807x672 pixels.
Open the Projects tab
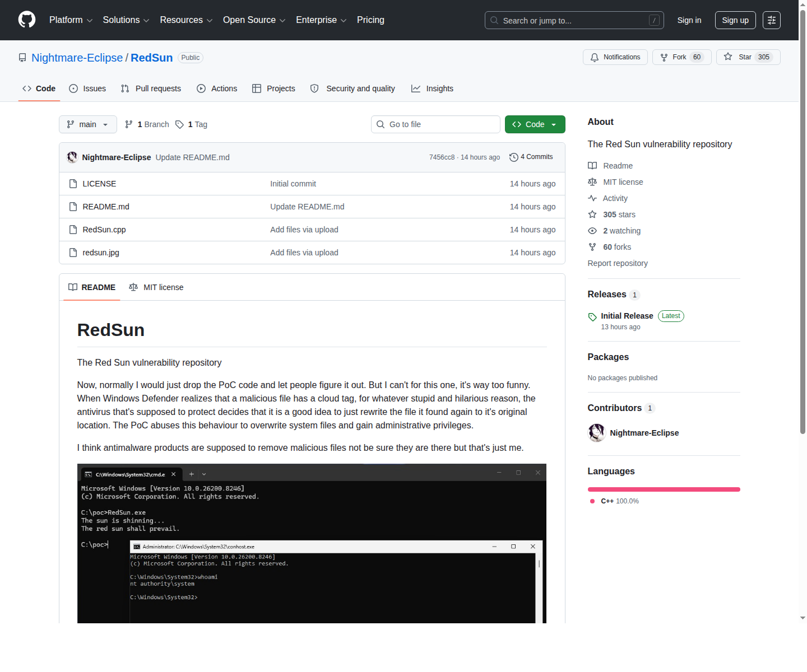273,88
